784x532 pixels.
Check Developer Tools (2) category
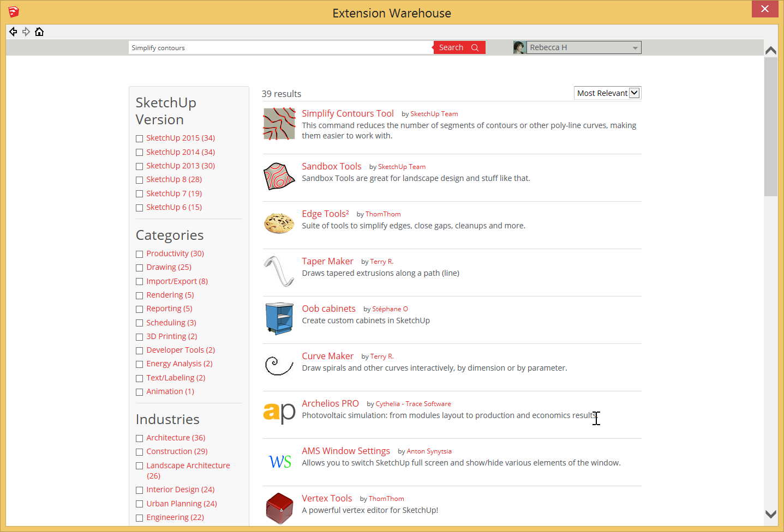(140, 350)
